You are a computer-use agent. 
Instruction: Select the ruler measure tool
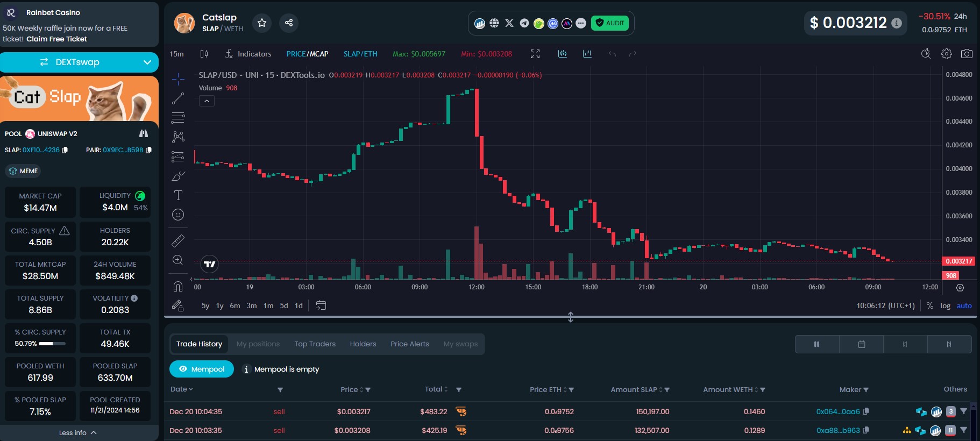pos(178,240)
